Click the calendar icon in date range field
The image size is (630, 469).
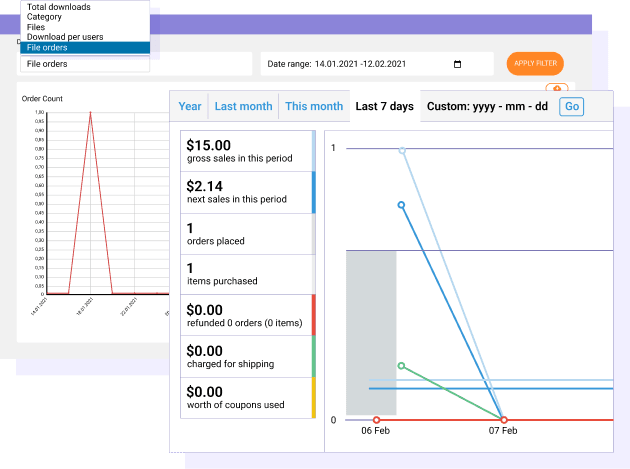[x=458, y=65]
